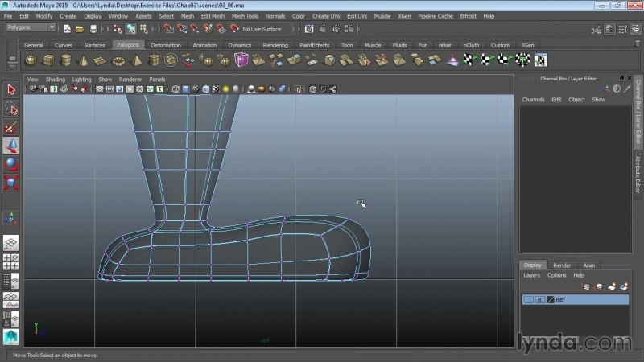Click the purple cube shelf icon

click(x=242, y=60)
